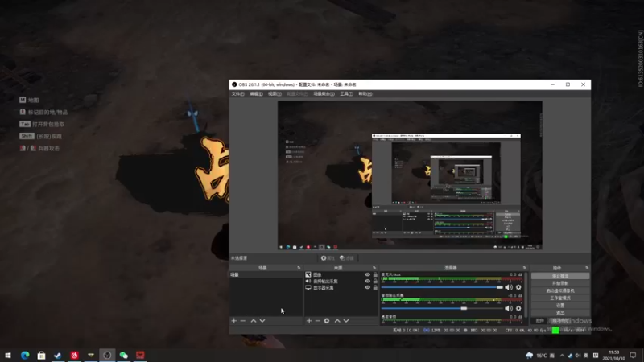Switch to the Controls tab at dock bottom

click(x=539, y=321)
